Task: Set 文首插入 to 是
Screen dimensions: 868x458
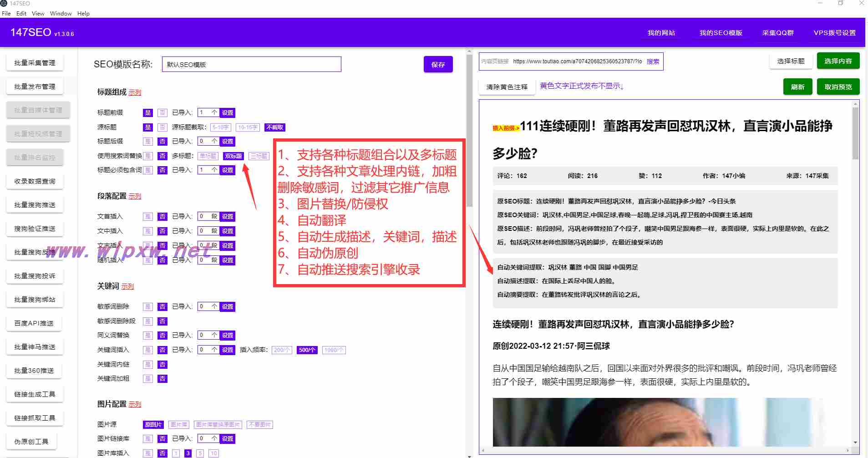Action: (x=148, y=216)
